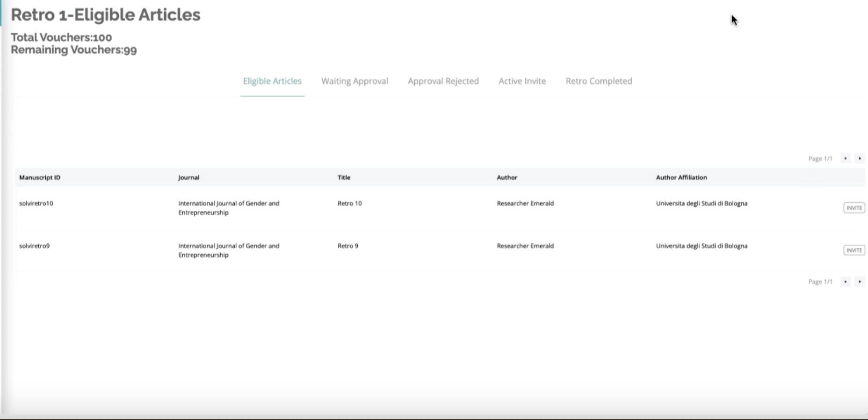The width and height of the screenshot is (868, 420).
Task: Click the Author Affiliation column header
Action: [681, 177]
